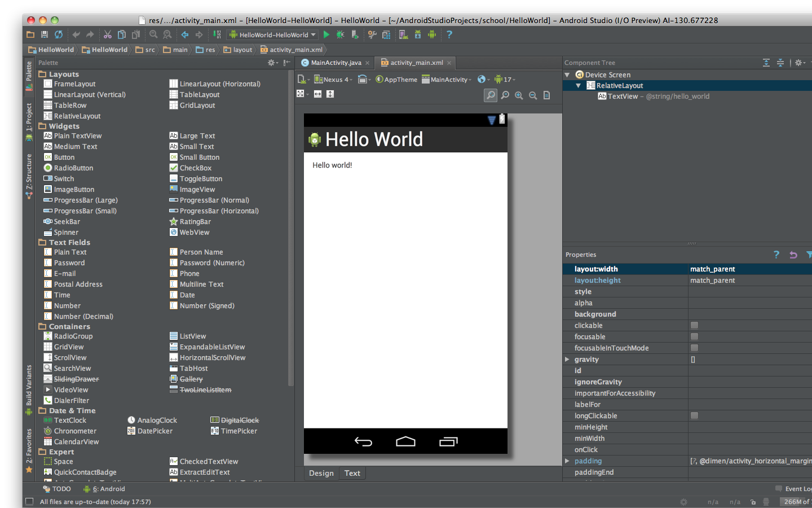Open help via the question mark button
Viewport: 812px width, 508px height.
click(x=449, y=34)
